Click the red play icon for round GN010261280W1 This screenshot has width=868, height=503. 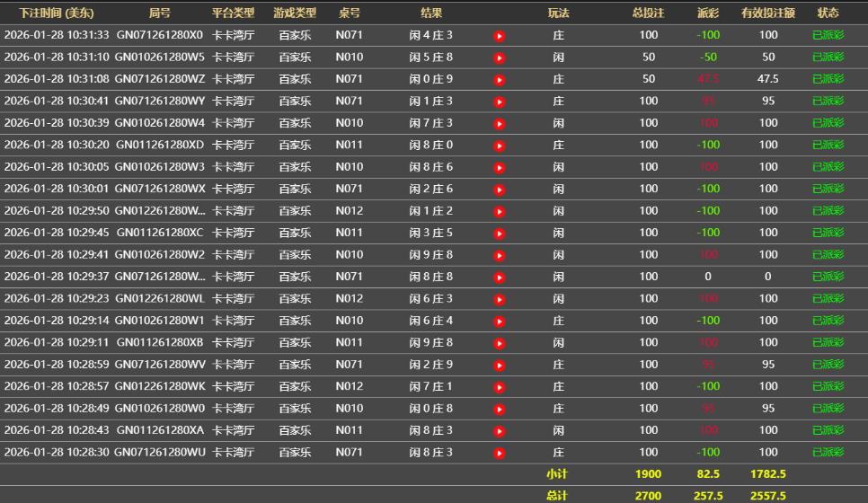pos(500,321)
